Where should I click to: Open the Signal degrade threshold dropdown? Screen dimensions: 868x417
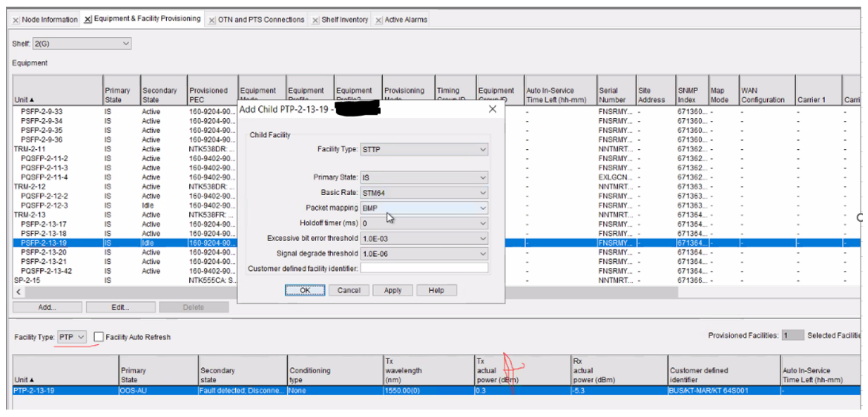[x=424, y=253]
